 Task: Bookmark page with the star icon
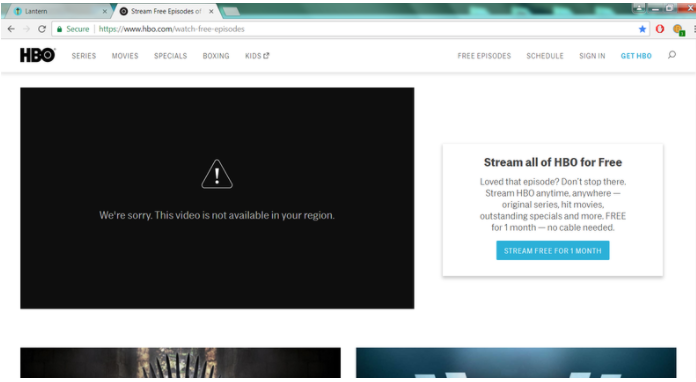click(642, 29)
